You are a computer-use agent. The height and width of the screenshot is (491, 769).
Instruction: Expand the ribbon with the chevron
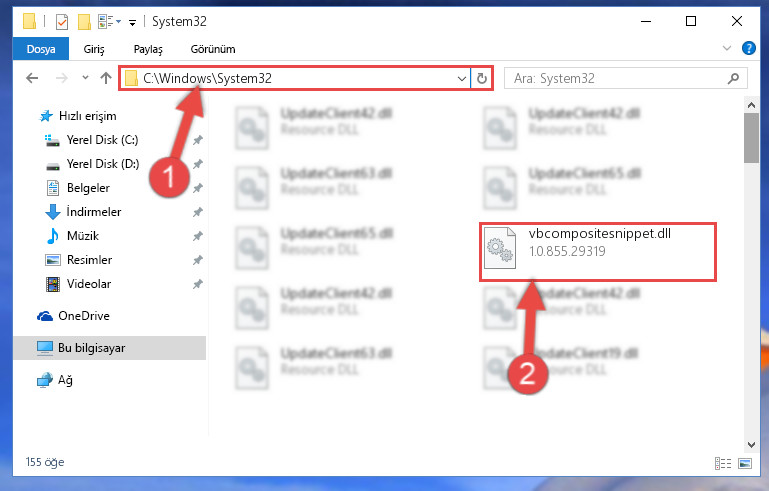[727, 48]
